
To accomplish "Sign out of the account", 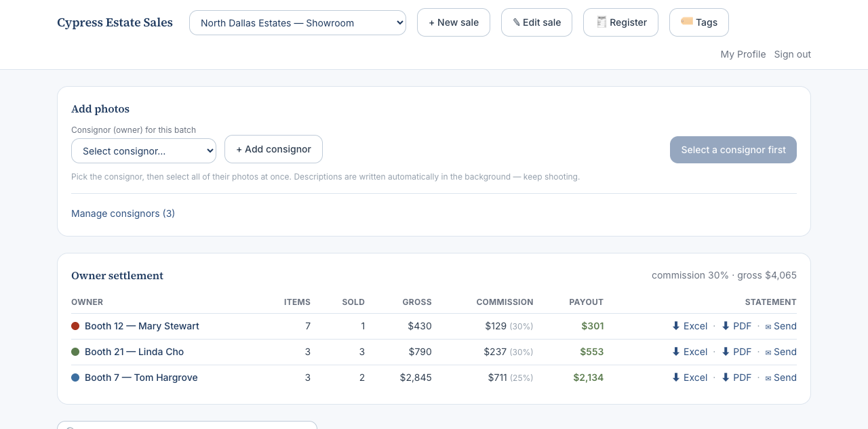I will click(793, 54).
